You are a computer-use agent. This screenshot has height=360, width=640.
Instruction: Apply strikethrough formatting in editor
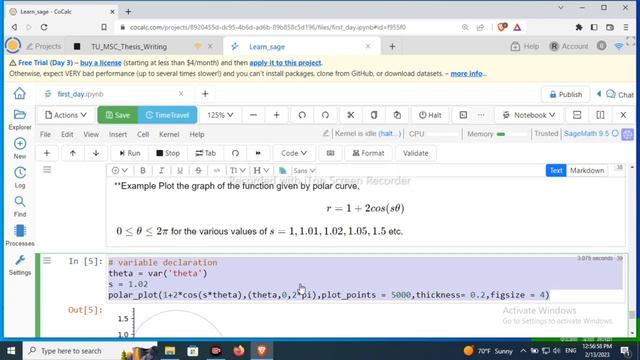tap(198, 170)
